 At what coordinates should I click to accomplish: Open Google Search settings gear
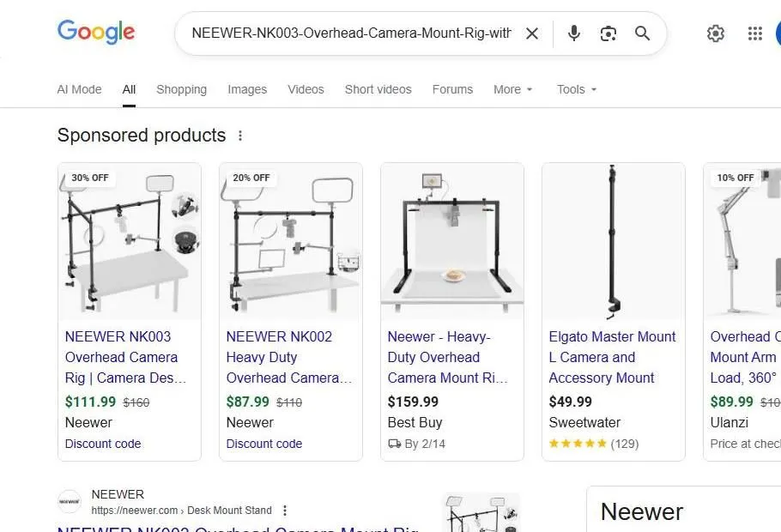tap(716, 33)
